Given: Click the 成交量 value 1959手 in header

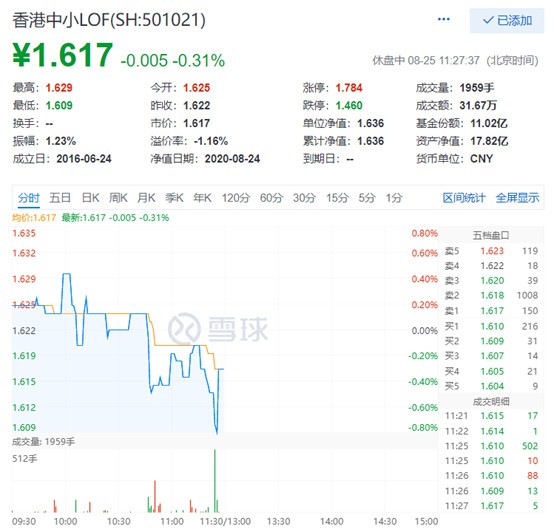Looking at the screenshot, I should pyautogui.click(x=477, y=88).
